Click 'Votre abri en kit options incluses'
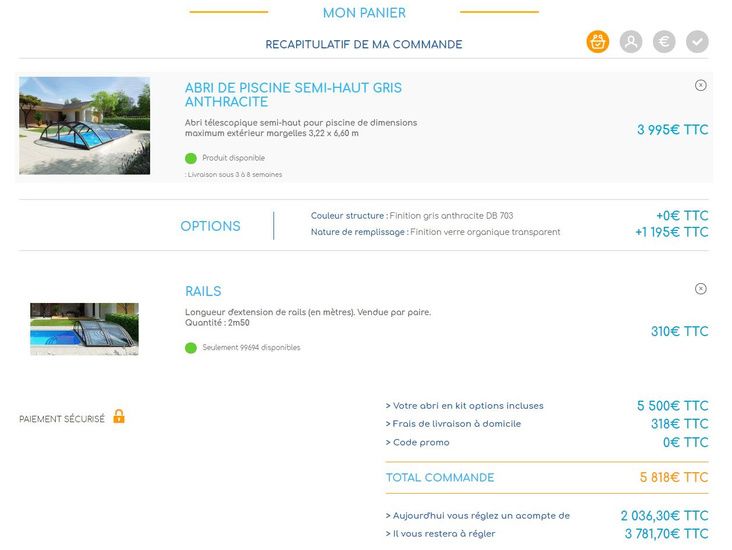 click(x=464, y=406)
